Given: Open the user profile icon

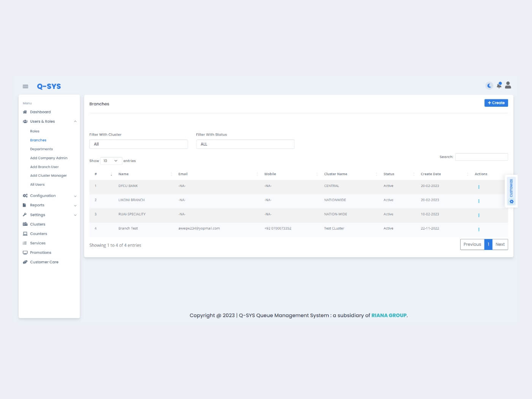Looking at the screenshot, I should [508, 85].
